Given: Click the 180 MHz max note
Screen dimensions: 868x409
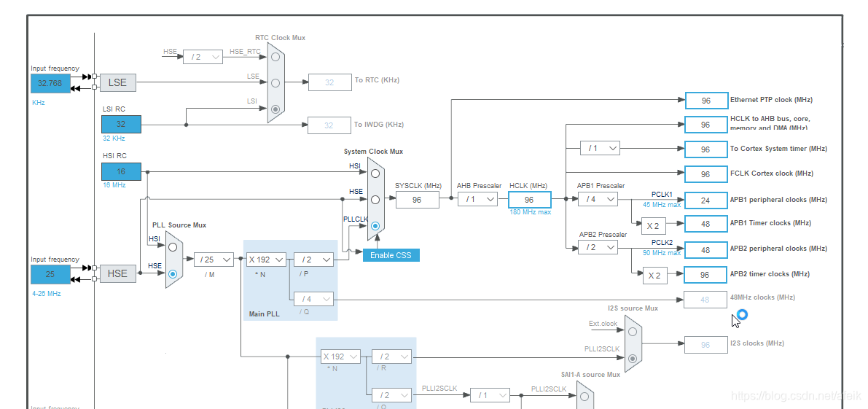Looking at the screenshot, I should [531, 212].
